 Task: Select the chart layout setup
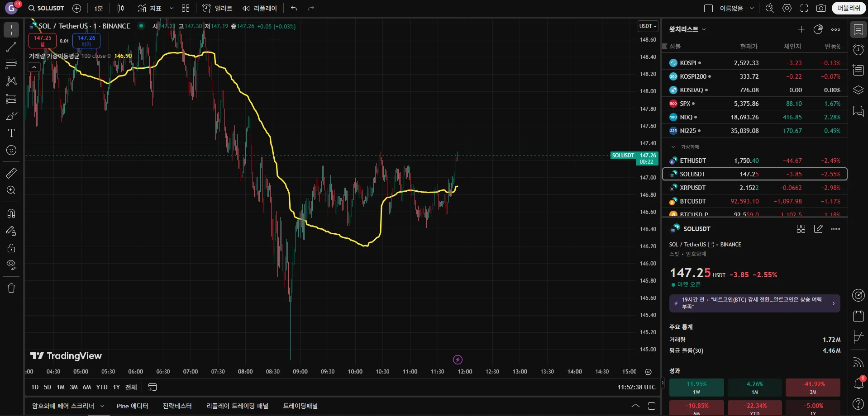[x=709, y=8]
